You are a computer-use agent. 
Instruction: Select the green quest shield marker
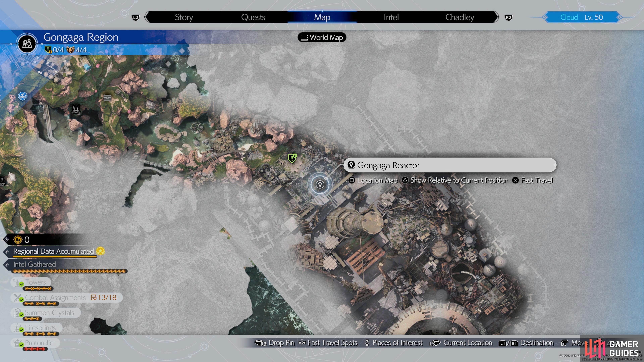click(292, 158)
